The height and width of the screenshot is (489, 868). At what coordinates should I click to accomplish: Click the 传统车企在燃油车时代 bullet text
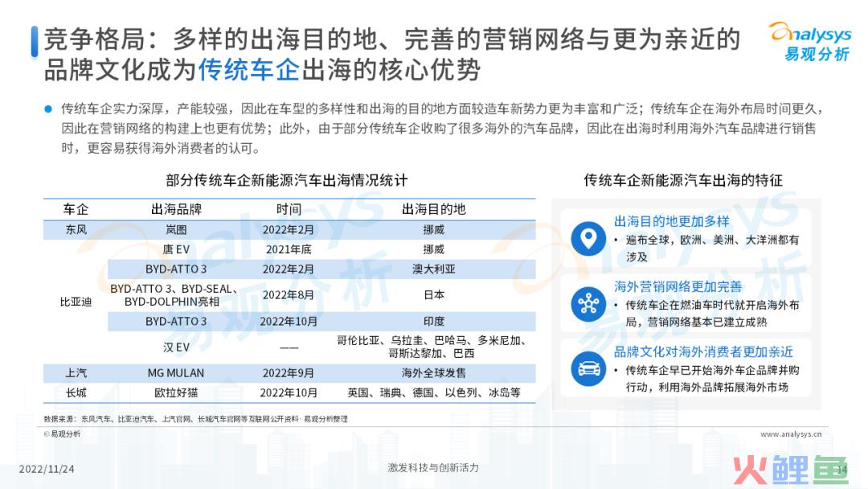point(712,314)
